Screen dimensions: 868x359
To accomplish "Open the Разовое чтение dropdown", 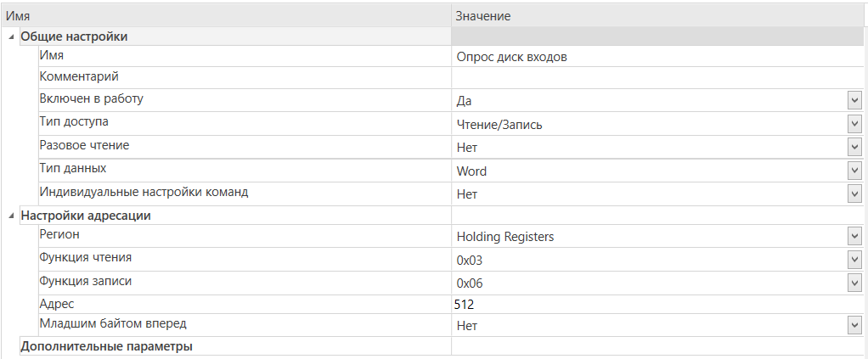I will coord(854,147).
